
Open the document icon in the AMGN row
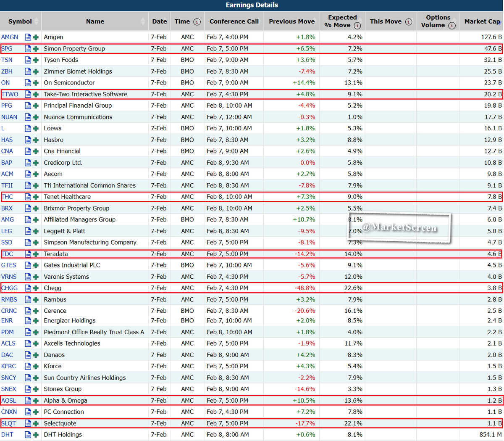coord(28,37)
